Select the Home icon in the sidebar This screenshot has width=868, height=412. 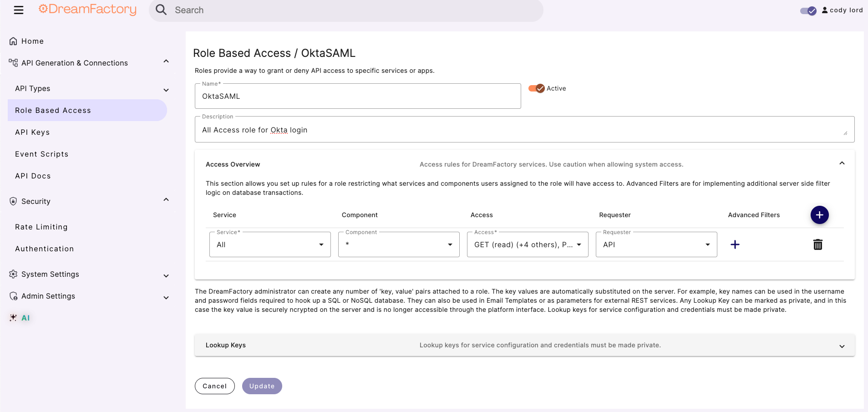pyautogui.click(x=13, y=41)
